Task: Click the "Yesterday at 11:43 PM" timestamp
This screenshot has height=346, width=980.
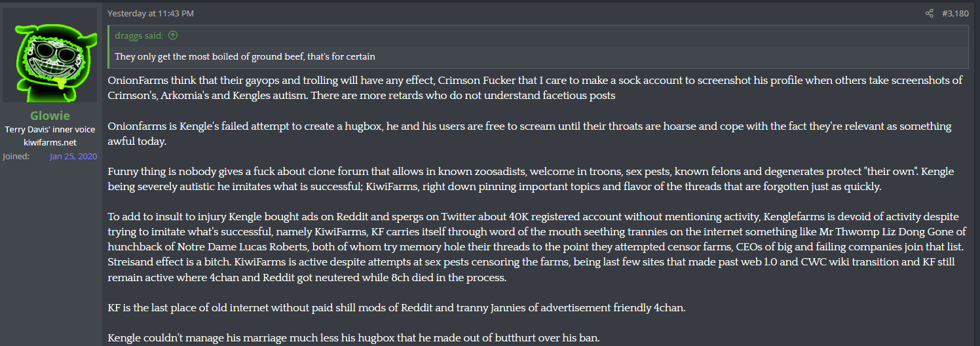Action: 151,13
